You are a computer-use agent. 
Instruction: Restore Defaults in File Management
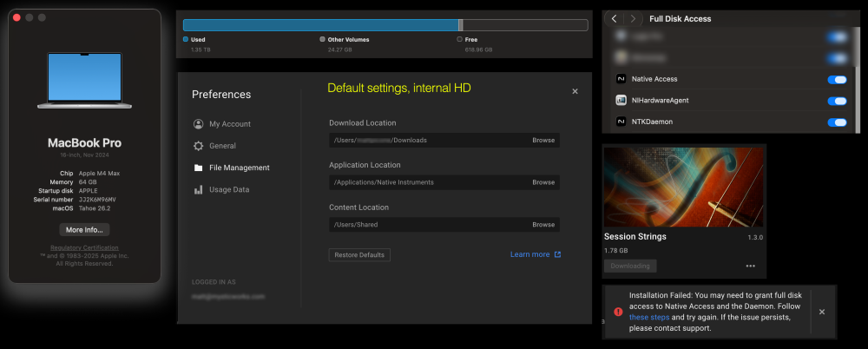(359, 255)
